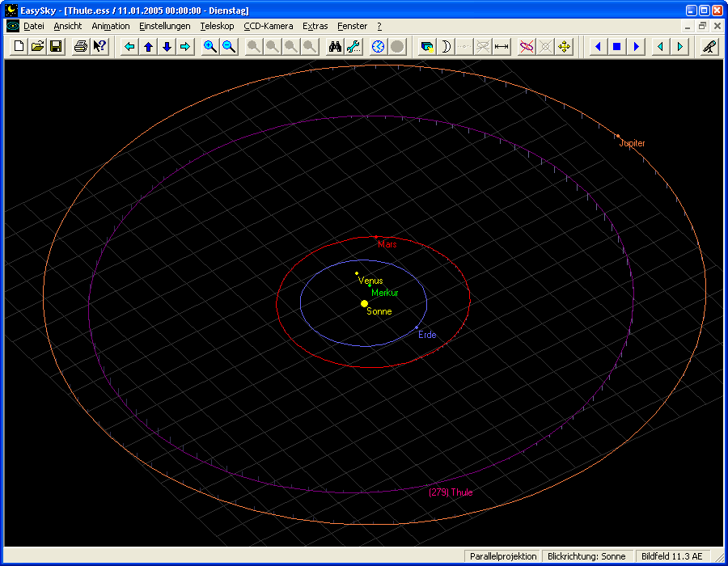The image size is (728, 566).
Task: Toggle the crossed-out orbit icon
Action: click(527, 47)
